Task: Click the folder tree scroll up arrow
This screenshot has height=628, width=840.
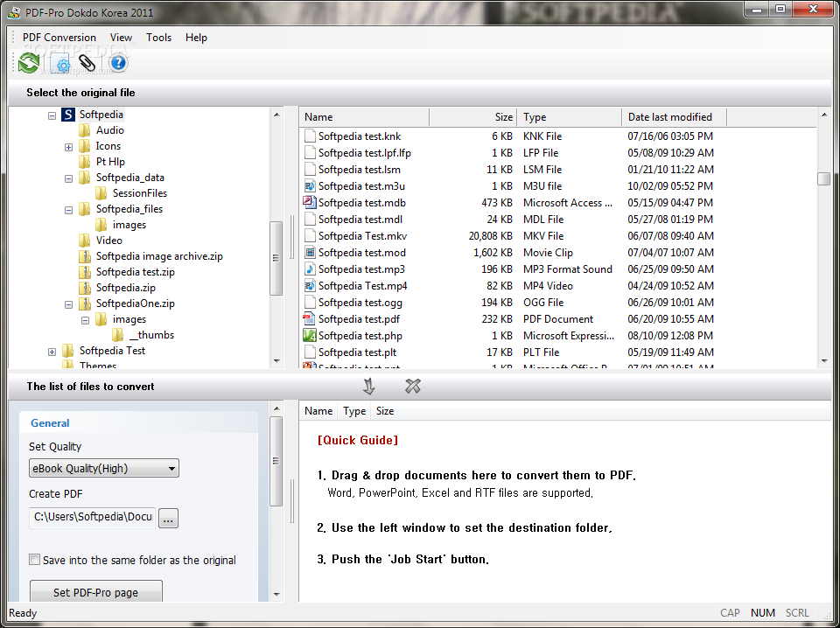Action: tap(276, 115)
